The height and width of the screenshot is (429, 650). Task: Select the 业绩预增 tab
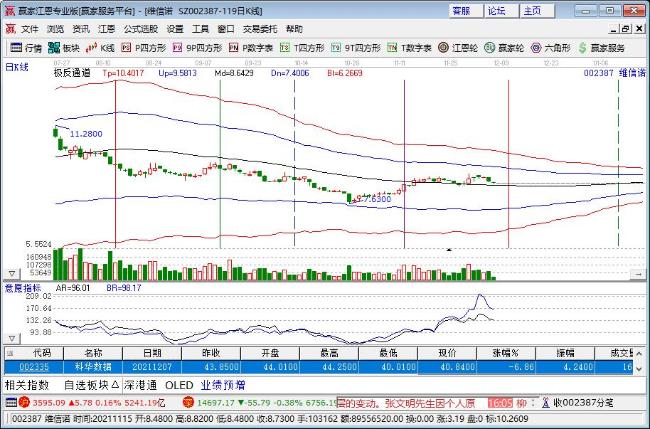pyautogui.click(x=223, y=385)
